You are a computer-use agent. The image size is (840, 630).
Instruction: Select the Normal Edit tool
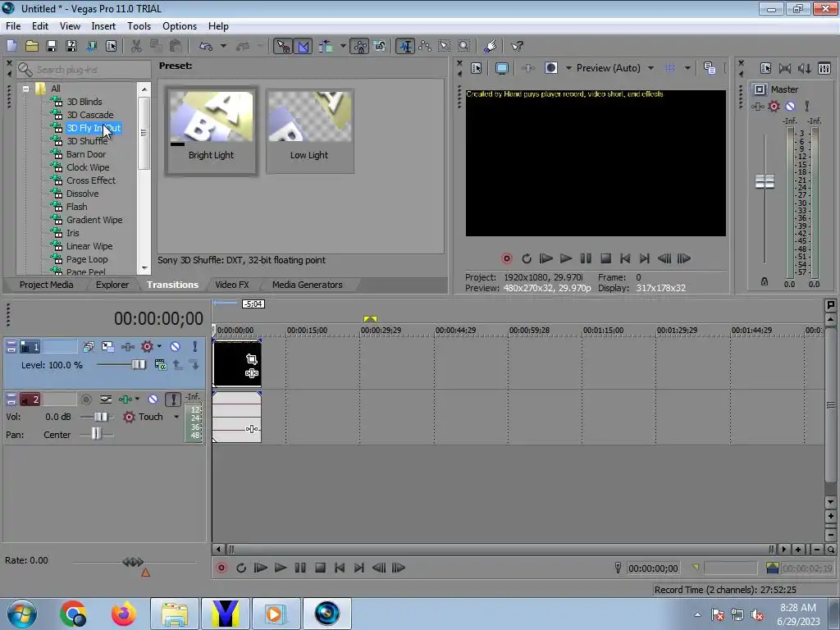[x=406, y=46]
